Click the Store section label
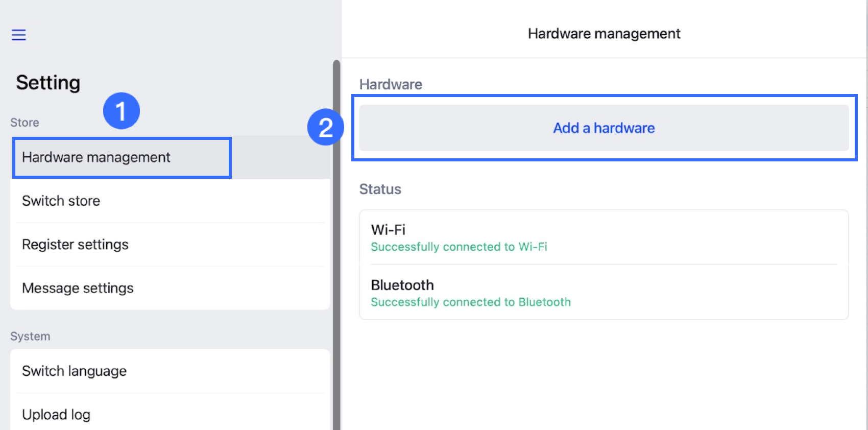Viewport: 868px width, 430px height. pos(25,123)
